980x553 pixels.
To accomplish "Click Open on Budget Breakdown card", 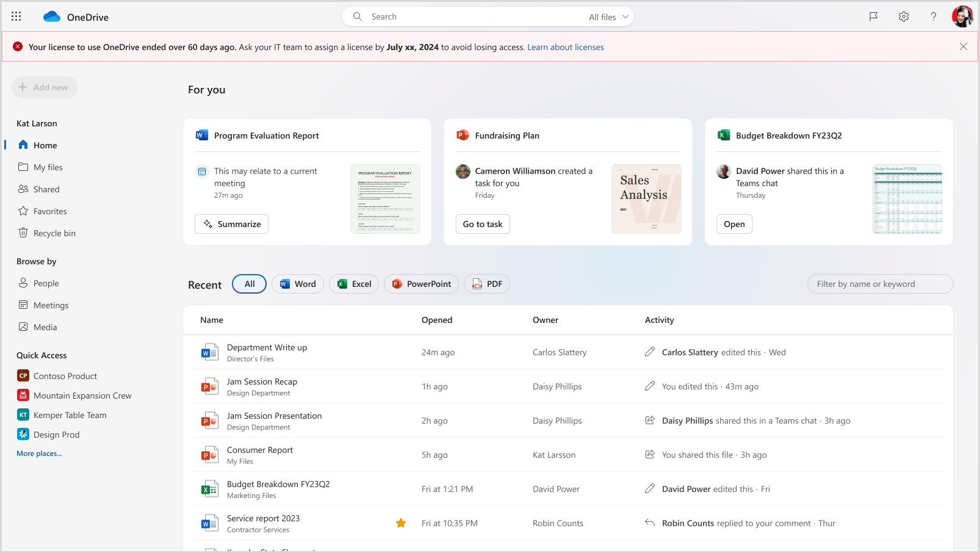I will pyautogui.click(x=734, y=224).
